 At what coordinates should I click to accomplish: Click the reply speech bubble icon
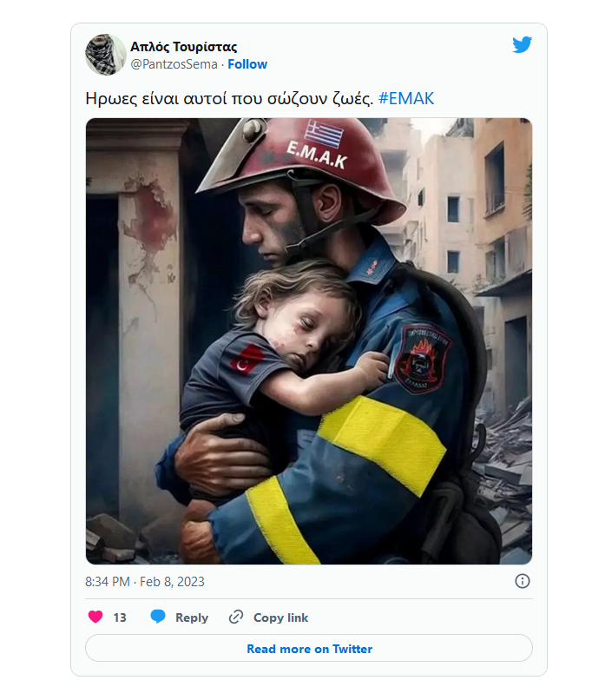[158, 617]
